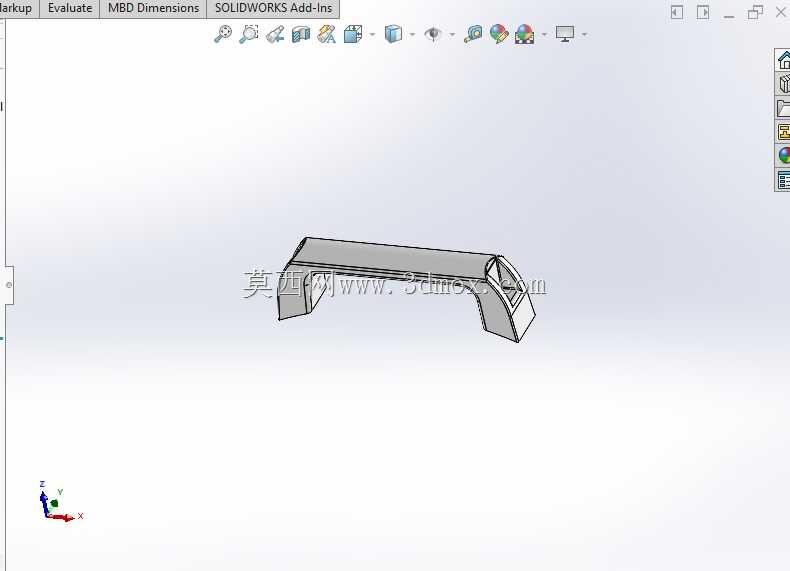Click the Display Style cube icon
The height and width of the screenshot is (571, 790).
pos(393,34)
